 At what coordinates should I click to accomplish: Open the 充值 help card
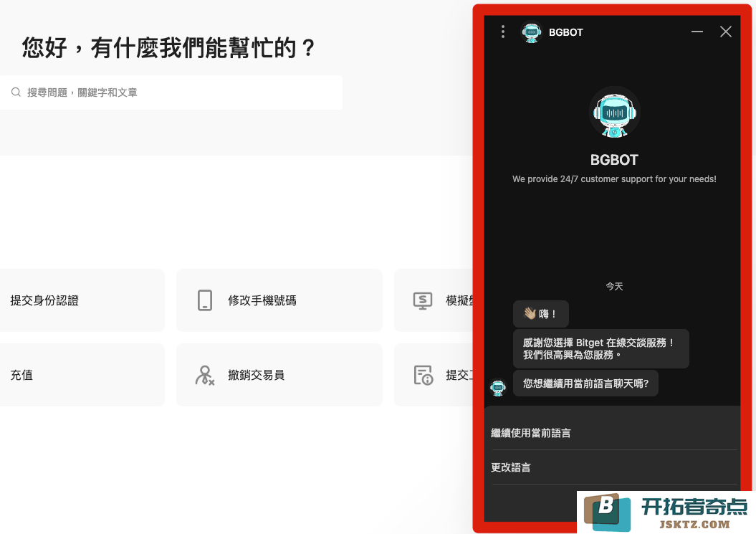click(x=82, y=375)
